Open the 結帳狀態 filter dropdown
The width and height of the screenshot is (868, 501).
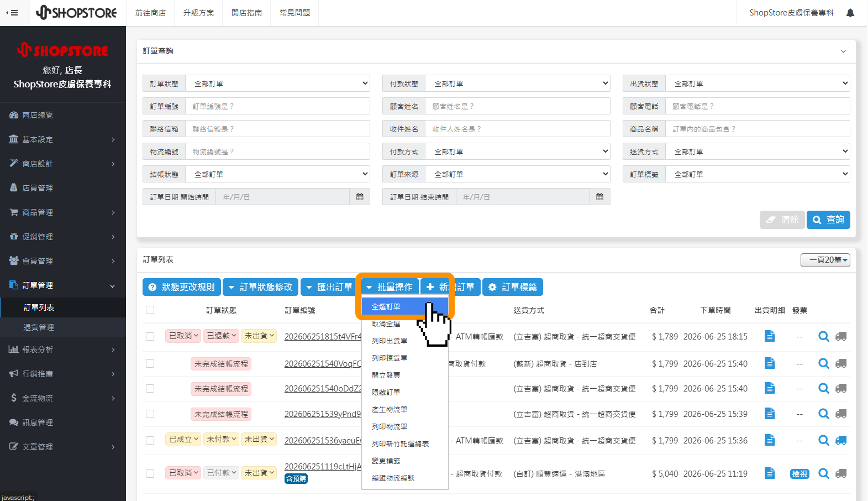click(x=277, y=174)
